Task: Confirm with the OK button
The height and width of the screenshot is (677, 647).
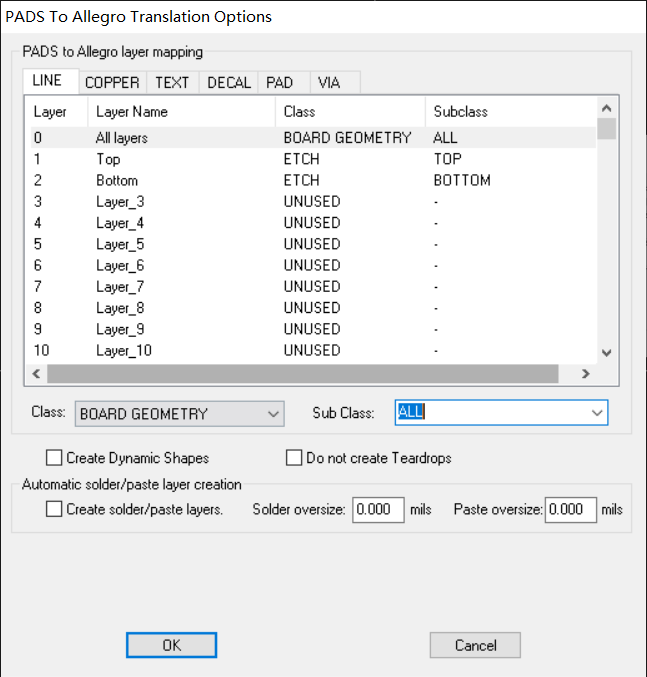Action: coord(172,645)
